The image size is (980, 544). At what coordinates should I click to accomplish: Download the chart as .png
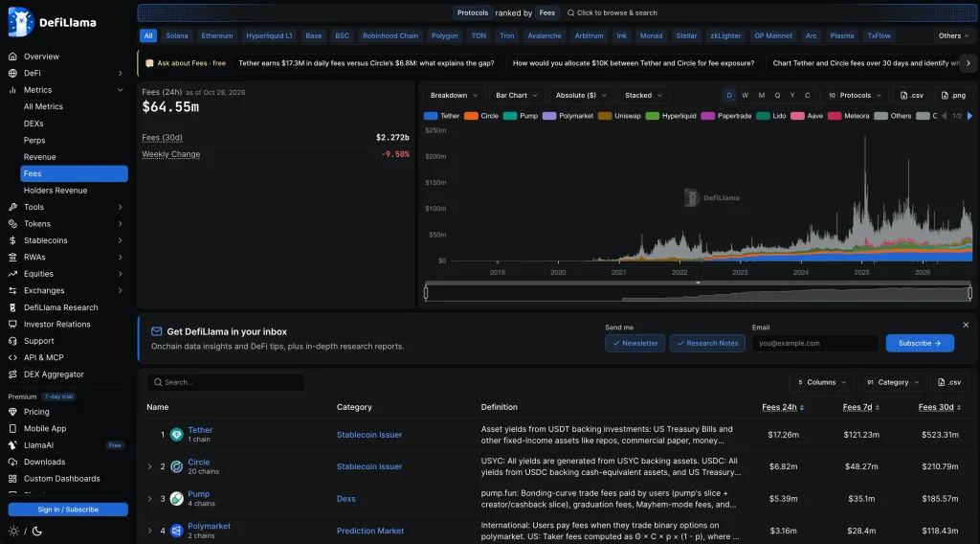(x=953, y=95)
